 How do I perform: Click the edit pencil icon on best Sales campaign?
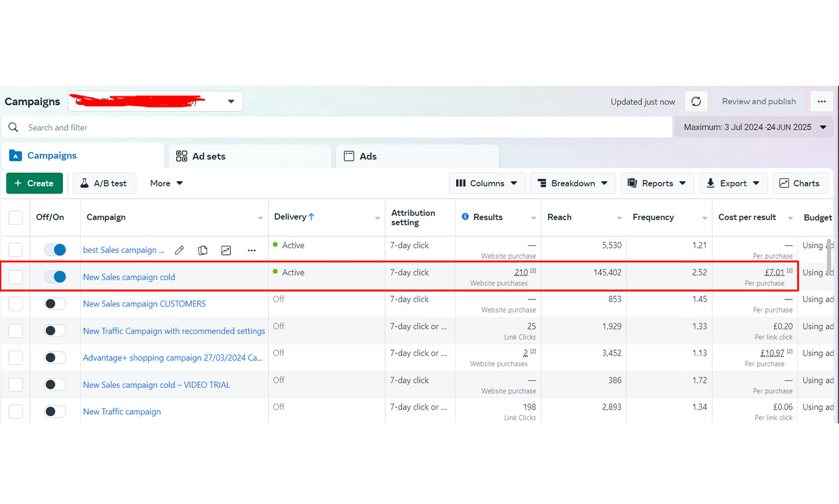[180, 250]
